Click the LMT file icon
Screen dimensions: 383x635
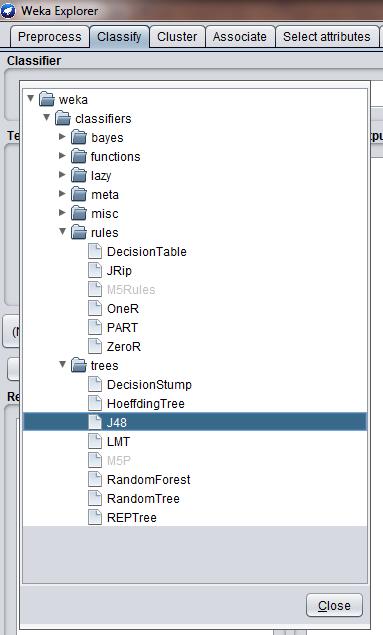(x=95, y=441)
